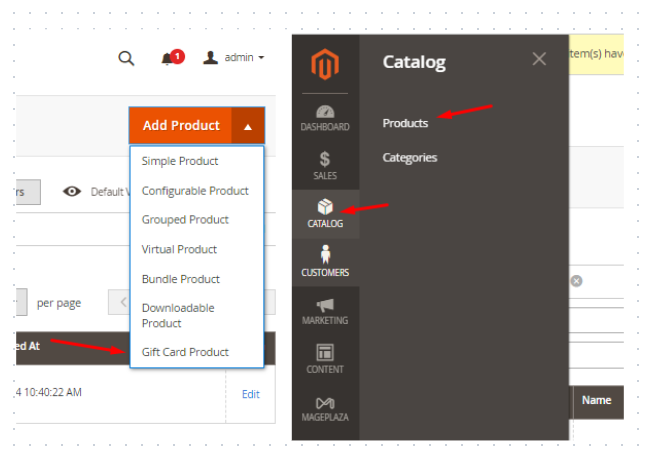The width and height of the screenshot is (652, 459).
Task: Open the notifications bell icon
Action: coord(168,58)
